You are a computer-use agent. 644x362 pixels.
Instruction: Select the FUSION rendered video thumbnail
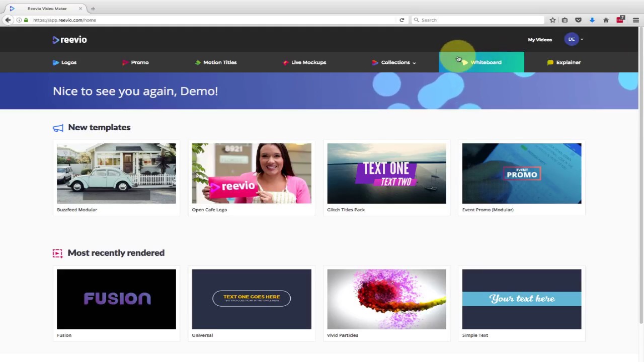(116, 299)
